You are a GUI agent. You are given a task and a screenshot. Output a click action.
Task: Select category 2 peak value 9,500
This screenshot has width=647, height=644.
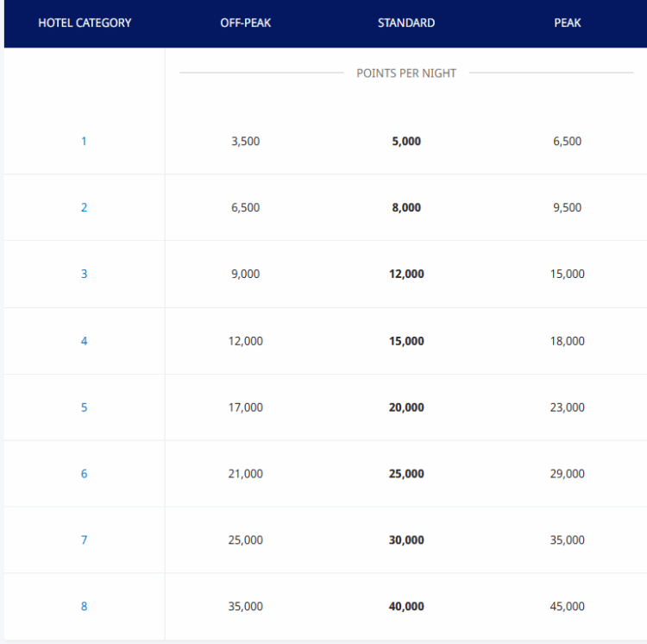[568, 207]
